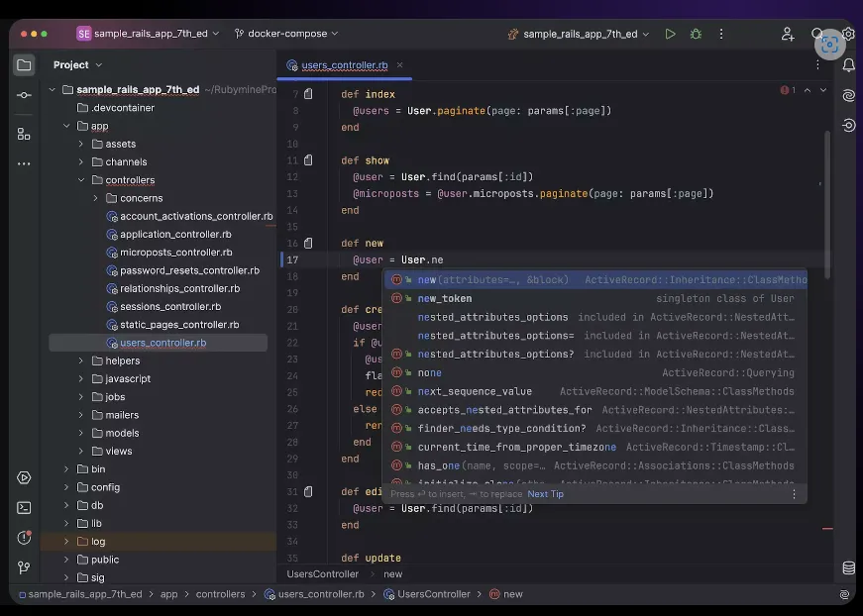Open editor tab options vertical dots

pos(817,65)
